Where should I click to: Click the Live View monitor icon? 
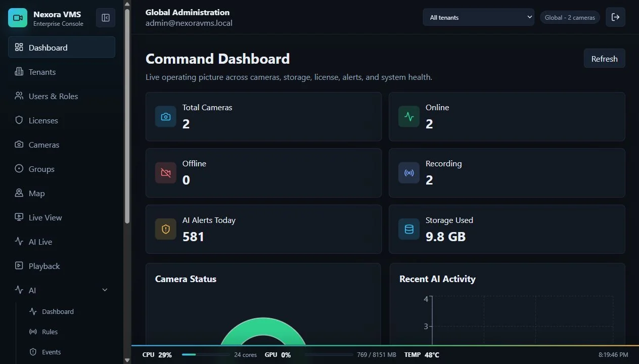click(19, 217)
